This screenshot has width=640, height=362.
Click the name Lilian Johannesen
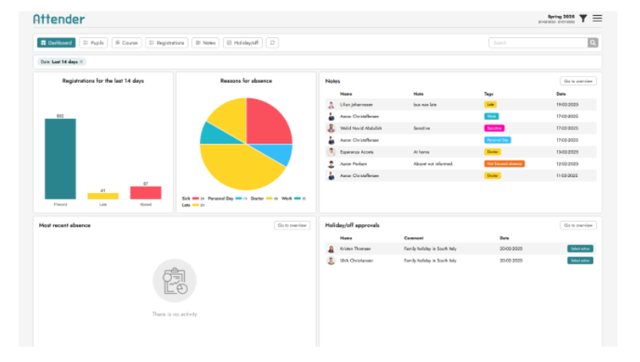click(x=356, y=105)
